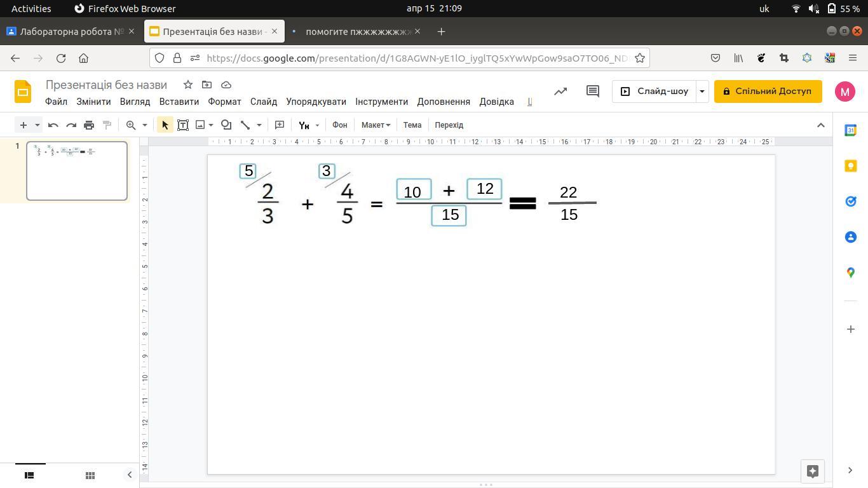Viewport: 868px width, 488px height.
Task: Open Google Calendar in side panel
Action: 851,130
